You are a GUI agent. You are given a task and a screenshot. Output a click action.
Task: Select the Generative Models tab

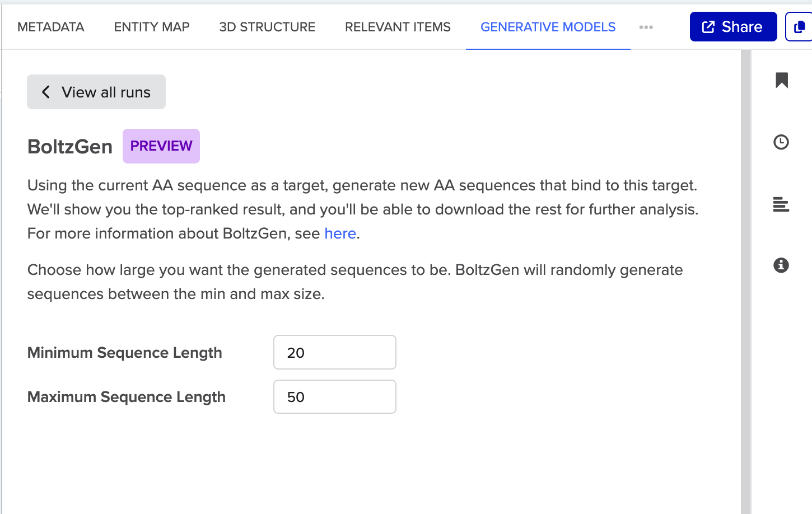click(548, 27)
